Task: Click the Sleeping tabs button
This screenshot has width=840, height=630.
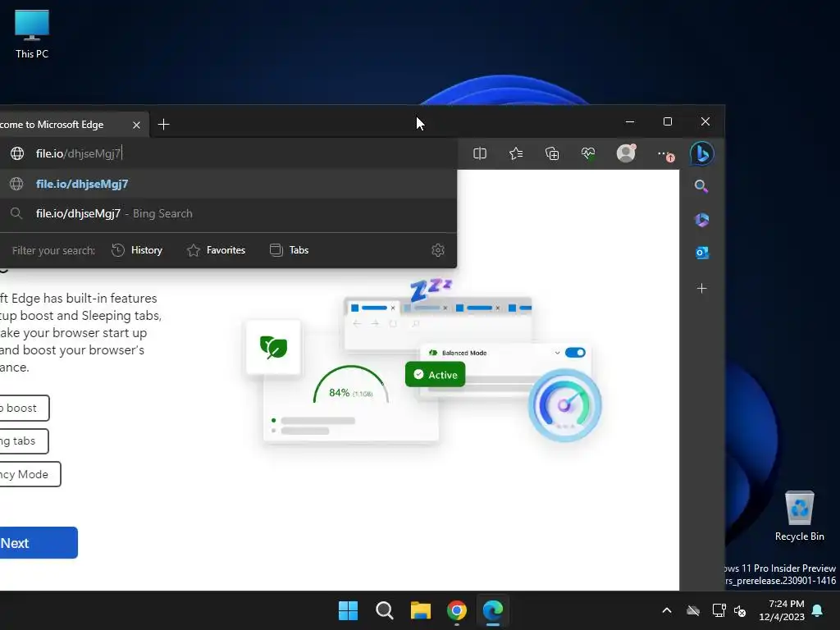Action: (x=24, y=441)
